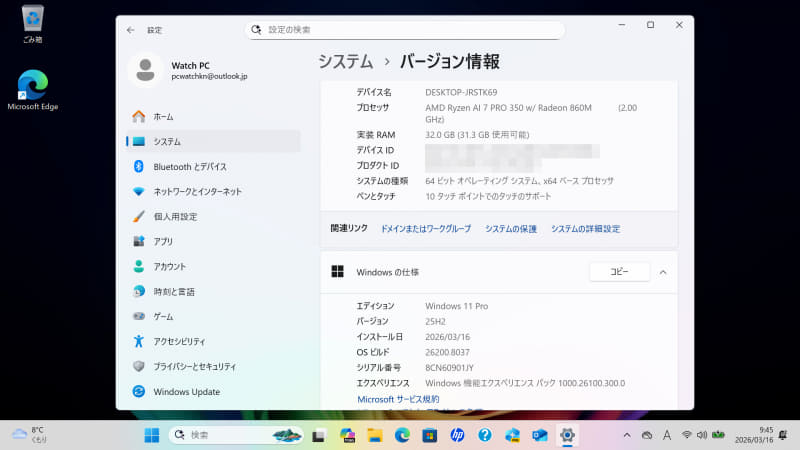This screenshot has width=800, height=450.
Task: Open the taskbar clock showing 9:45
Action: click(754, 435)
